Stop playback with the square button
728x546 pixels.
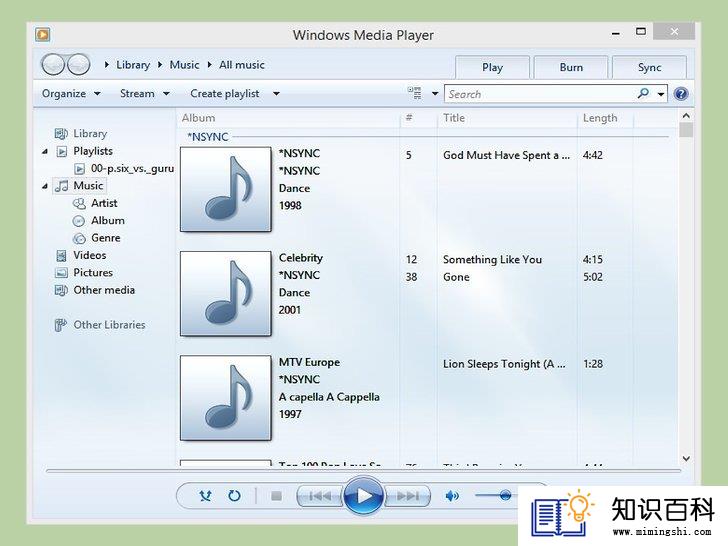pyautogui.click(x=276, y=496)
